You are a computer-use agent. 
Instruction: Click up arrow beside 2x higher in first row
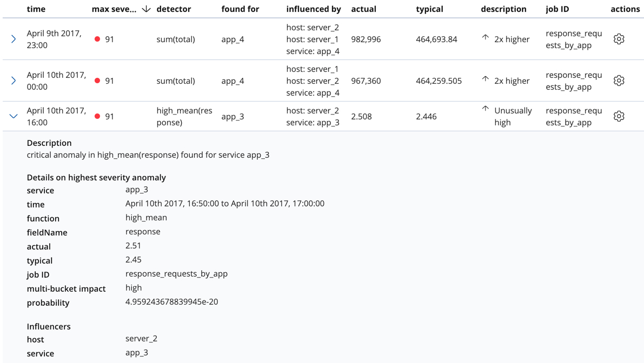[485, 38]
